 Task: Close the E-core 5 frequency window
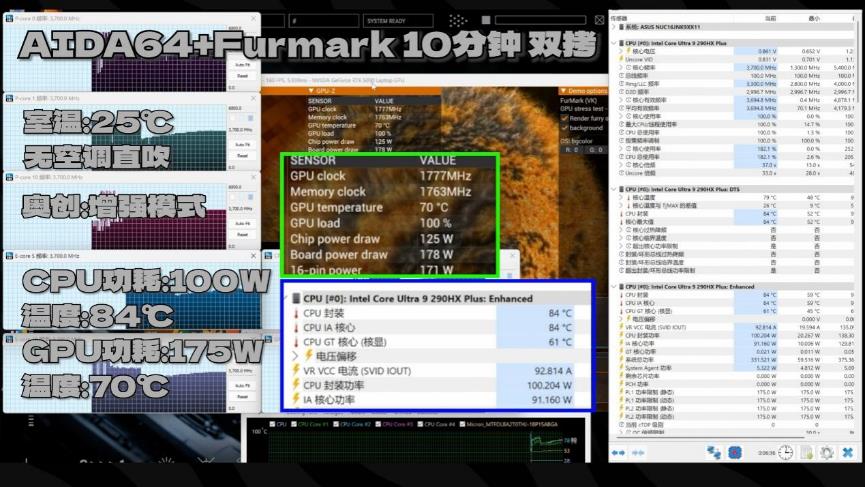click(x=254, y=256)
